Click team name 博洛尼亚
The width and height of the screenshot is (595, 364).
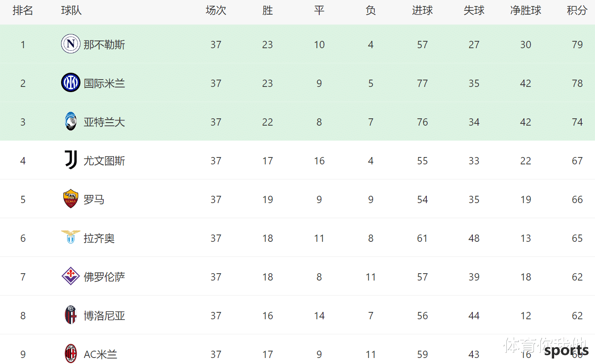[x=104, y=316]
